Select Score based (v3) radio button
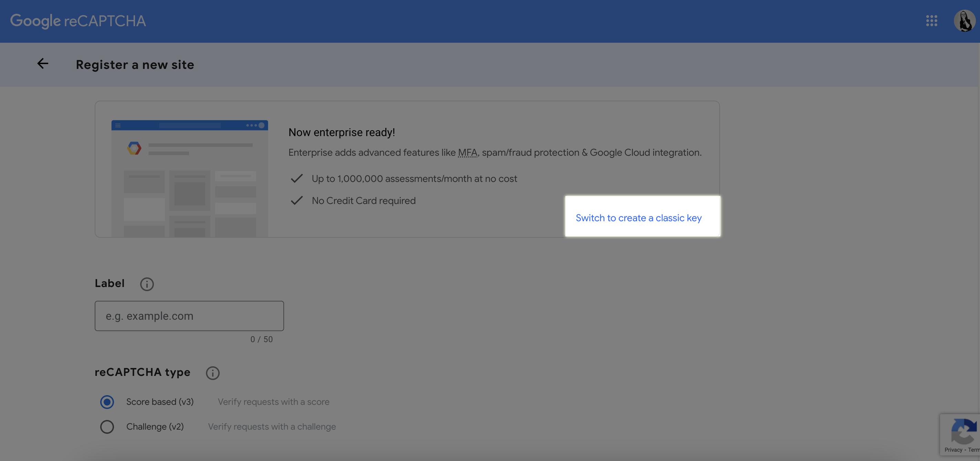The image size is (980, 461). 107,402
